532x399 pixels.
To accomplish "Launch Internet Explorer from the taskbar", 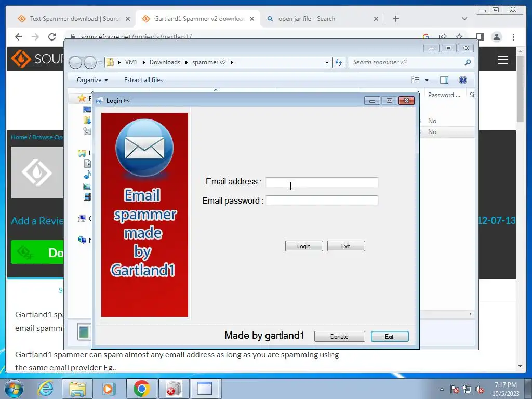I will click(46, 389).
